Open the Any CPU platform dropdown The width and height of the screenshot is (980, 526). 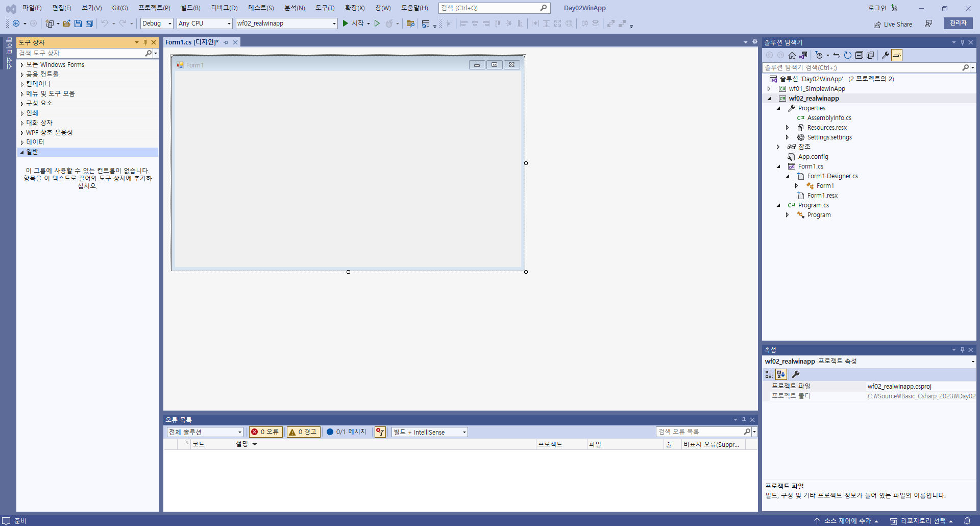click(204, 23)
